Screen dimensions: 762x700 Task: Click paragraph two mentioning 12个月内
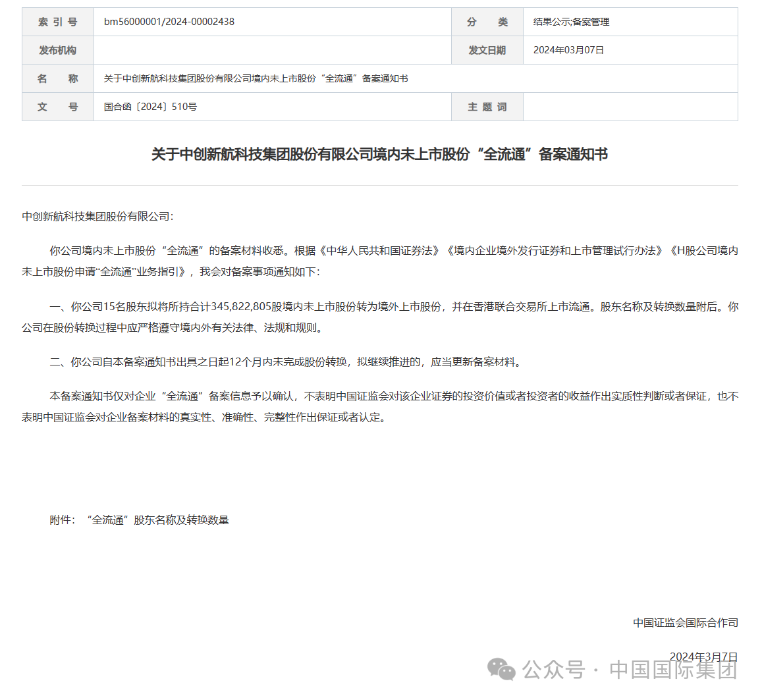[x=286, y=362]
